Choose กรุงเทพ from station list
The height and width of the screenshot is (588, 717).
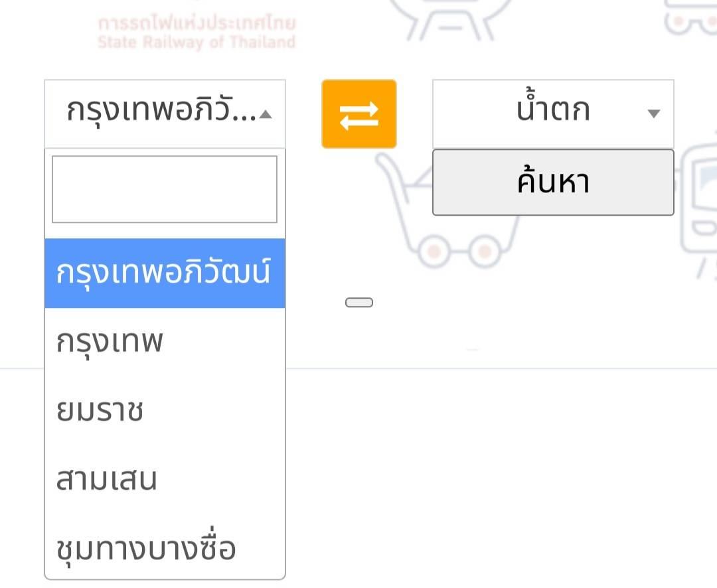(x=165, y=342)
